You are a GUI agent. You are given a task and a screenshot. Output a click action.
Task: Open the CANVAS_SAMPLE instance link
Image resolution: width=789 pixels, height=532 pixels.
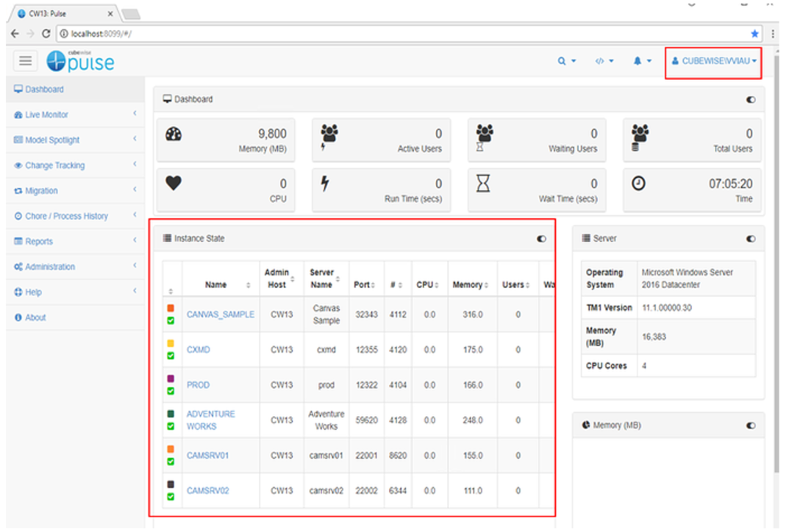click(x=220, y=314)
